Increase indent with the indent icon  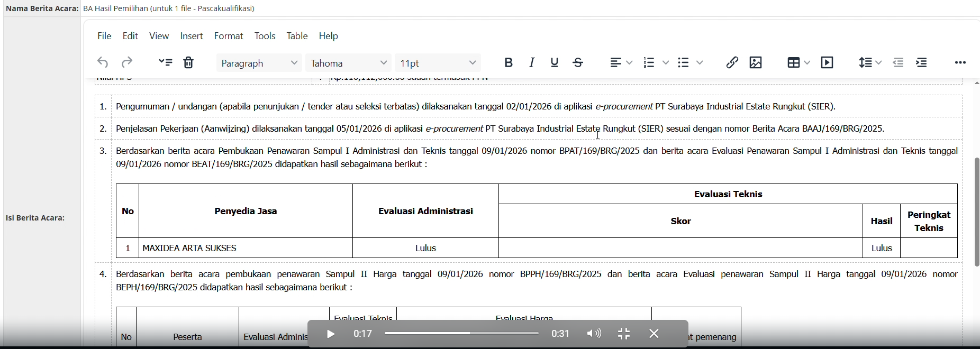tap(922, 63)
